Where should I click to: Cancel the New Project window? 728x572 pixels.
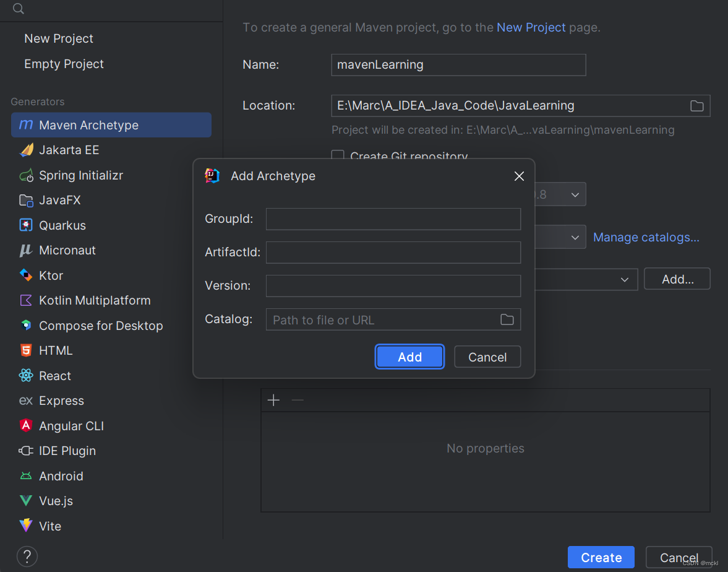[x=679, y=557]
